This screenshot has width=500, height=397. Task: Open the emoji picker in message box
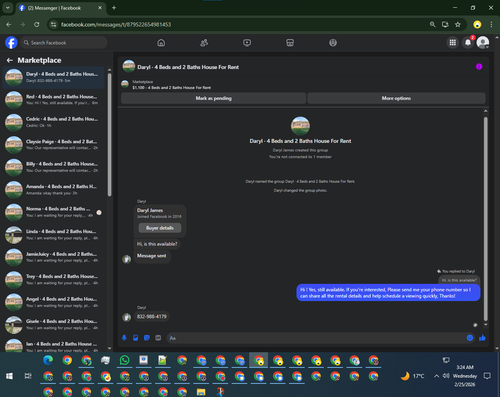[470, 338]
